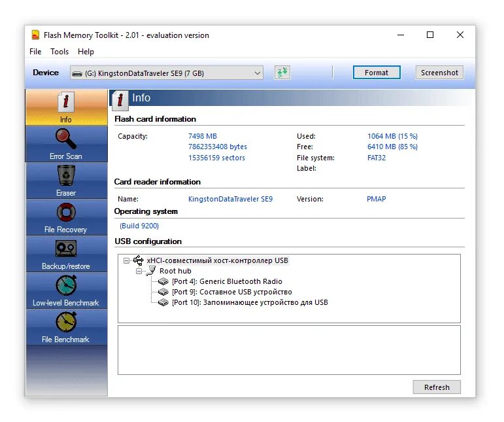Screen dimensions: 504x422
Task: Click the drive icon in Device combo box
Action: pos(77,74)
